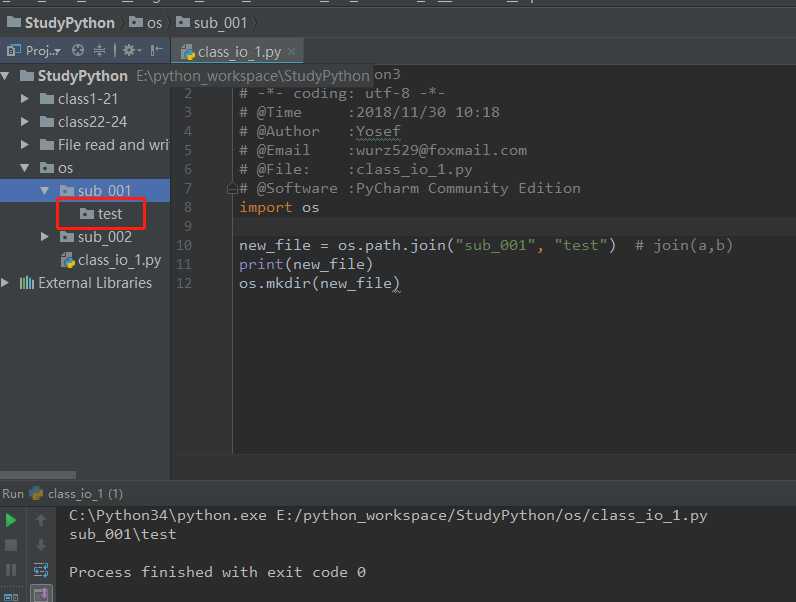The height and width of the screenshot is (602, 796).
Task: Select class22-24 folder row
Action: pyautogui.click(x=85, y=122)
